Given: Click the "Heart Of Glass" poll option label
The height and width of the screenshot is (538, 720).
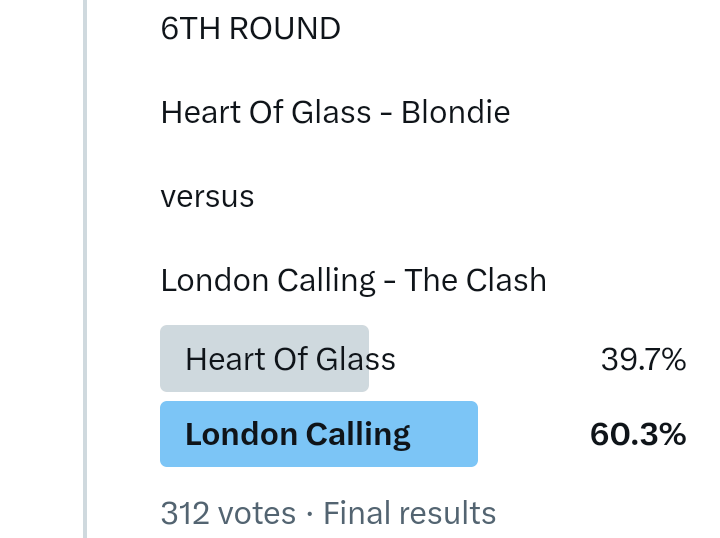Looking at the screenshot, I should point(290,359).
